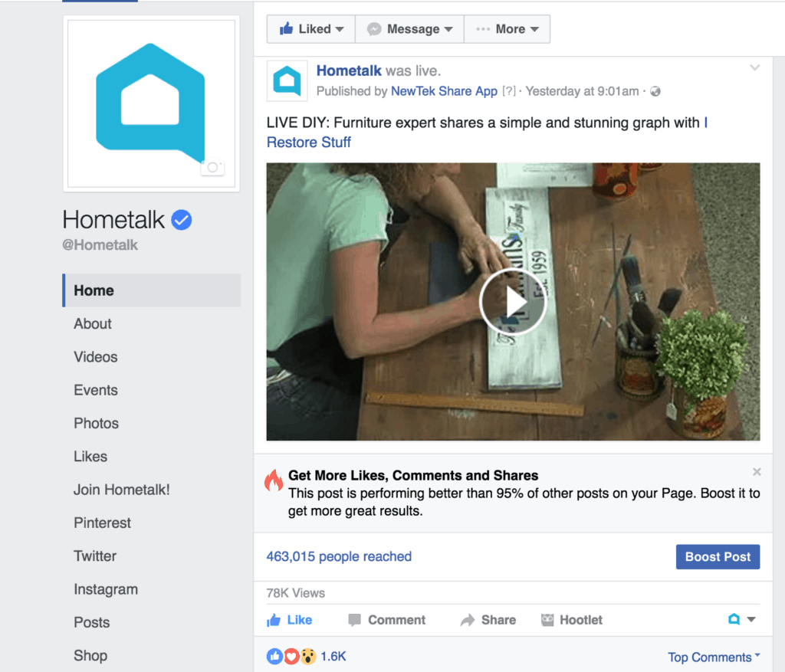Open the Message dropdown
The image size is (785, 672).
pyautogui.click(x=409, y=29)
